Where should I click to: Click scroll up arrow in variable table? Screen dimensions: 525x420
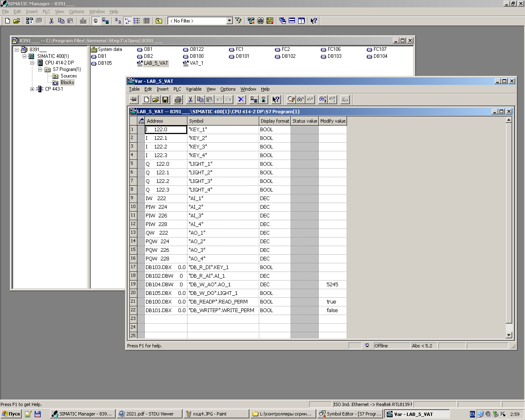[509, 120]
